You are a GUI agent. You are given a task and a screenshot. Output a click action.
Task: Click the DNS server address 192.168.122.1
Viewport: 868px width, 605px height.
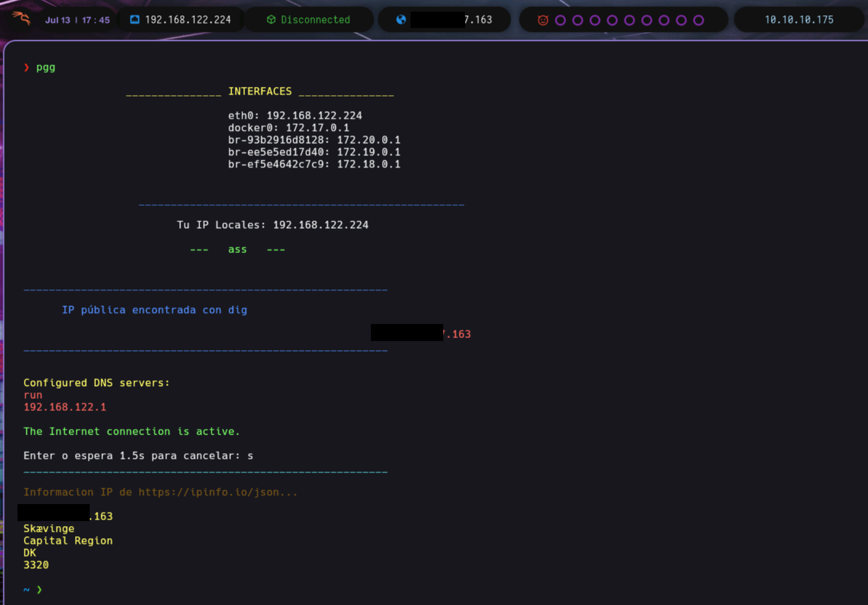[64, 407]
